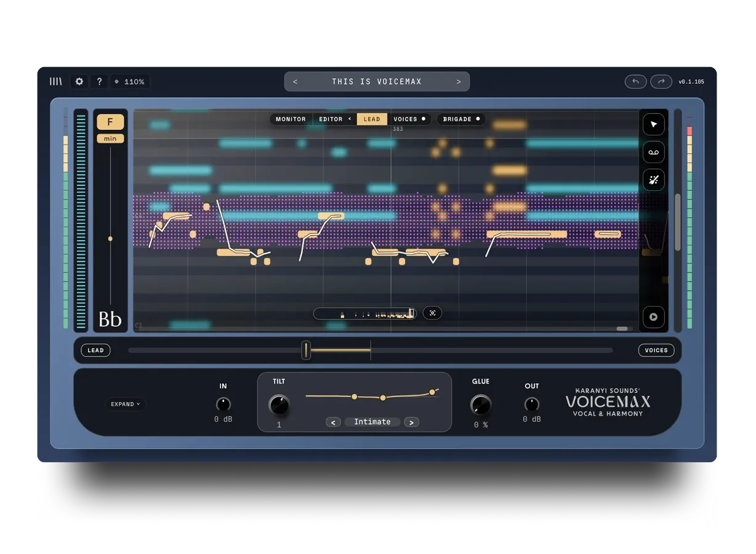The image size is (756, 554).
Task: Click the GLUE knob
Action: [481, 405]
